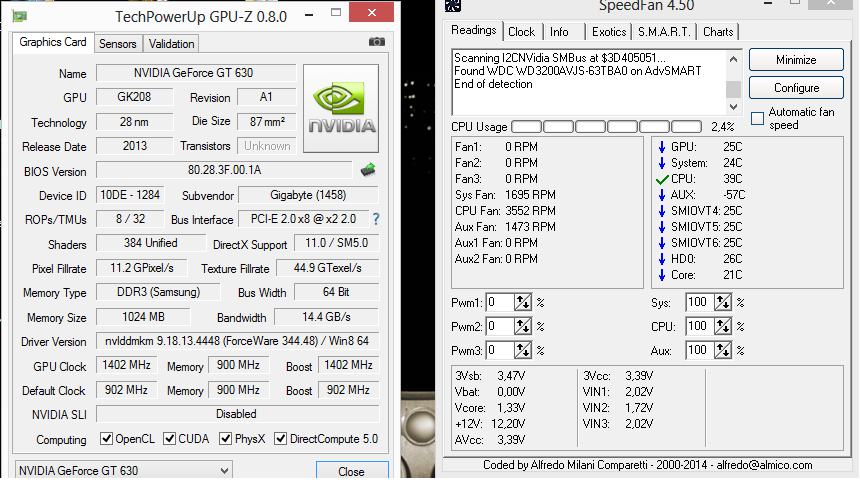Image resolution: width=860 pixels, height=480 pixels.
Task: Click AUX temperature down arrow icon
Action: (661, 195)
